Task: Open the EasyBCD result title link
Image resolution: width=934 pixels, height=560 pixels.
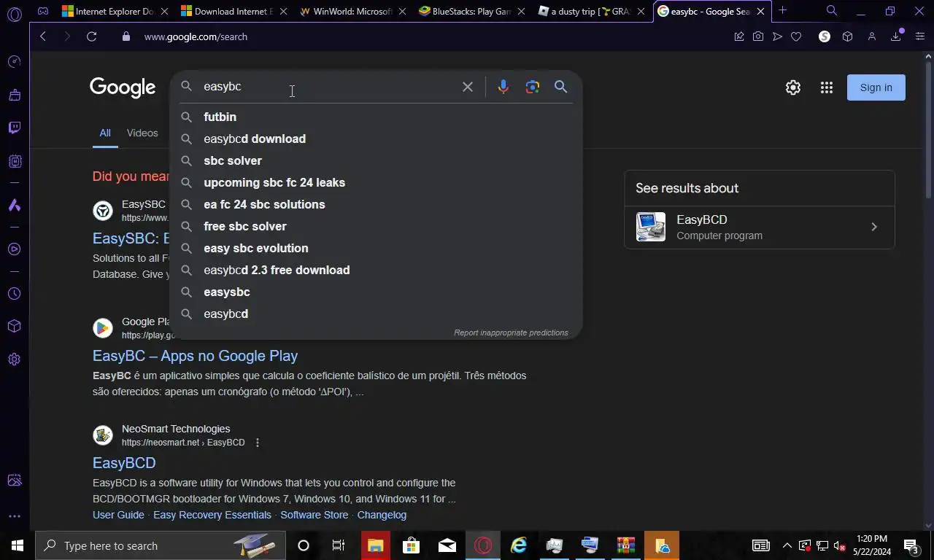Action: click(124, 463)
